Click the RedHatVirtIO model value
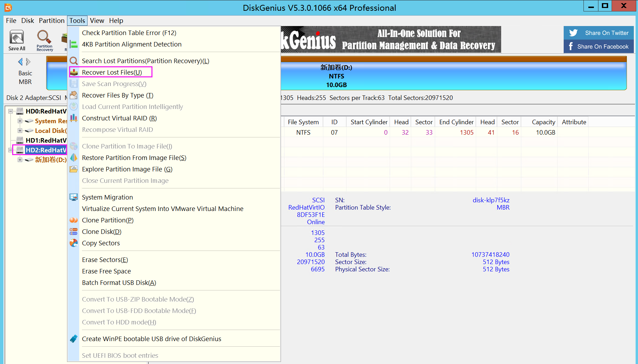Viewport: 638px width, 364px height. pos(306,208)
